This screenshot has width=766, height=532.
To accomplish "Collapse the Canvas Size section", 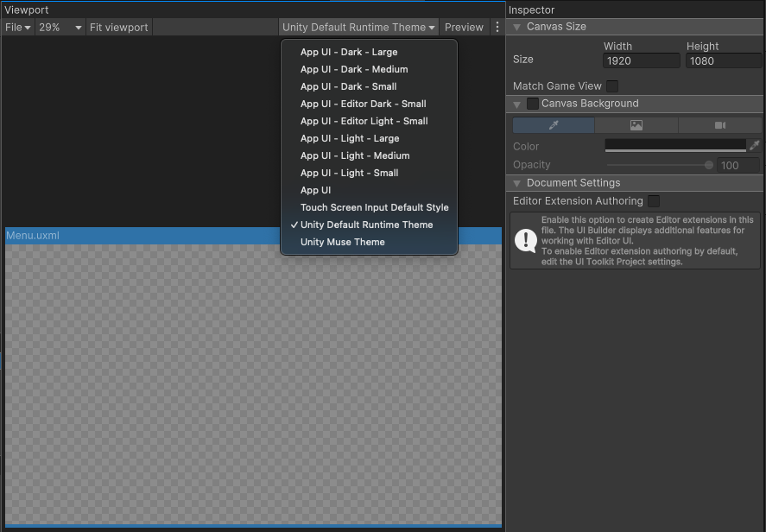I will [517, 27].
